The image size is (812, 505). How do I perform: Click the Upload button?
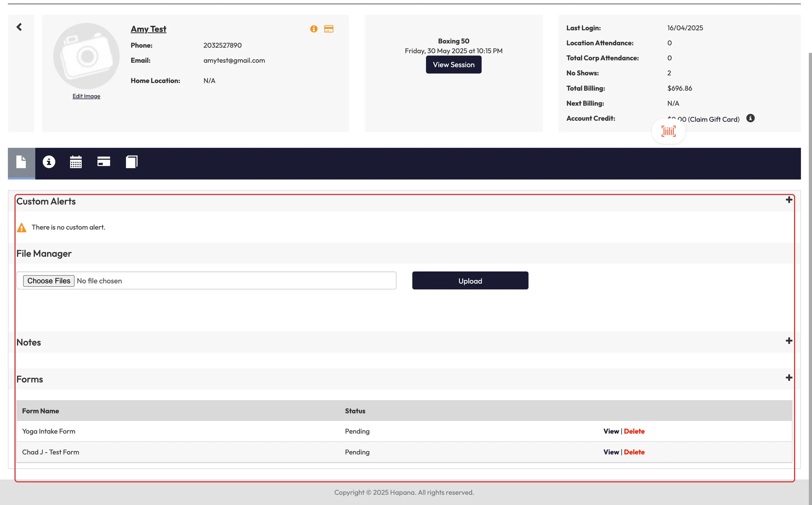470,281
